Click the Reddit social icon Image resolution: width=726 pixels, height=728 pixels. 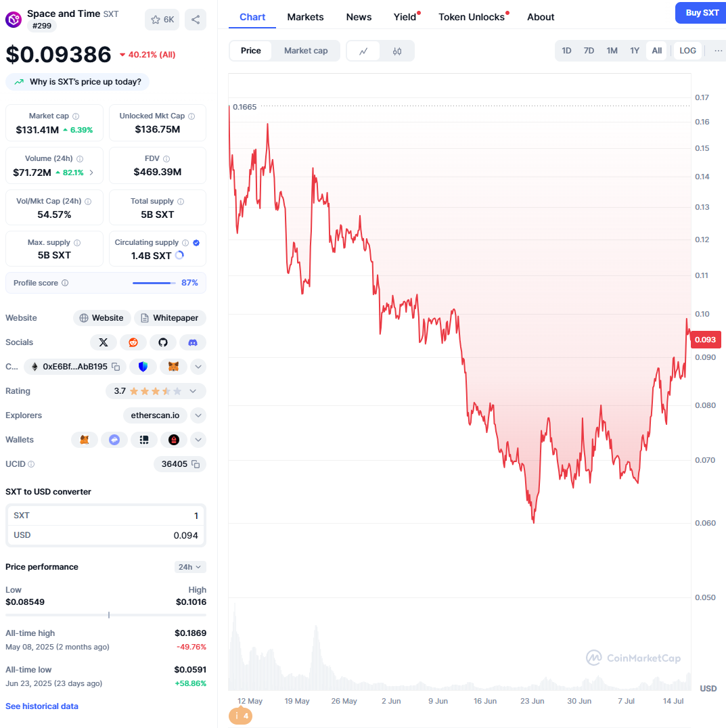click(133, 342)
